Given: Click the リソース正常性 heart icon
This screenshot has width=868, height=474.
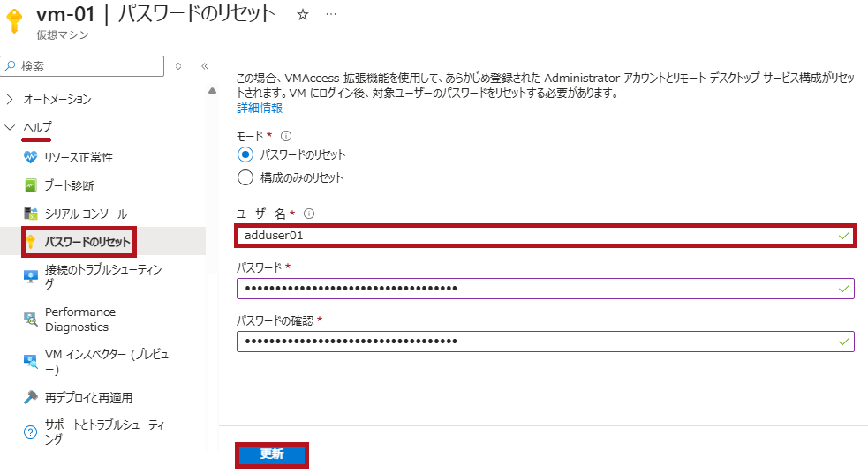Looking at the screenshot, I should click(x=30, y=157).
